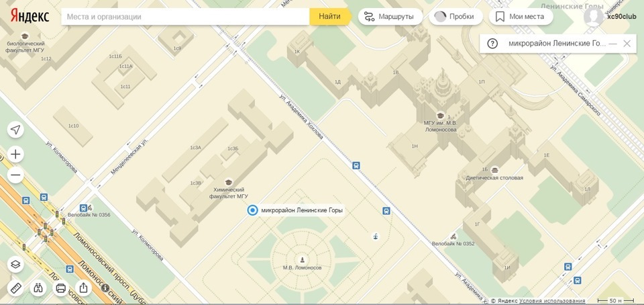This screenshot has width=644, height=305.
Task: Click building label 1К
Action: pos(297,51)
